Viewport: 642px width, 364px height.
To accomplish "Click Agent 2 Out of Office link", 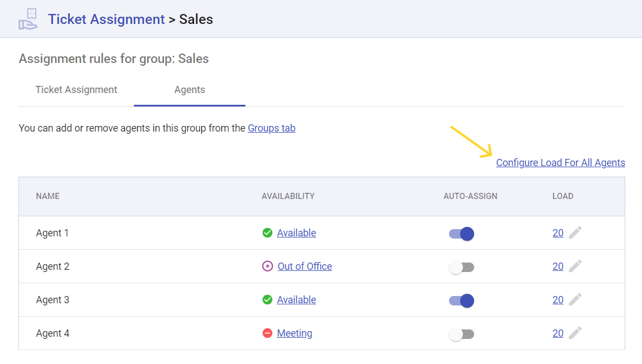I will [305, 266].
